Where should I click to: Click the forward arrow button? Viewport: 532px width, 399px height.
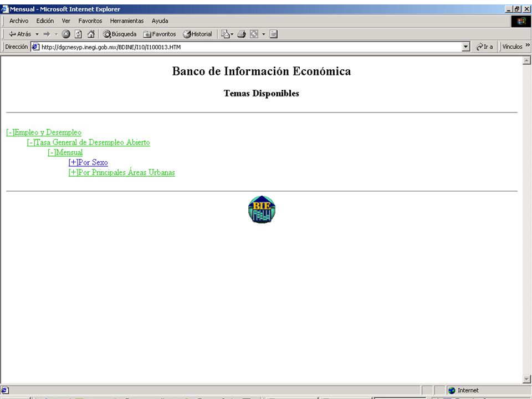pyautogui.click(x=47, y=34)
